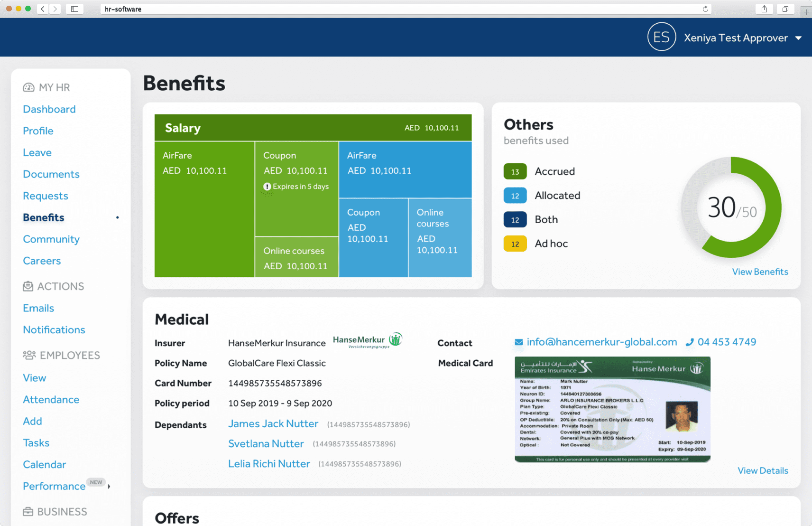Open the Dashboard menu item
The height and width of the screenshot is (526, 812).
pos(49,109)
